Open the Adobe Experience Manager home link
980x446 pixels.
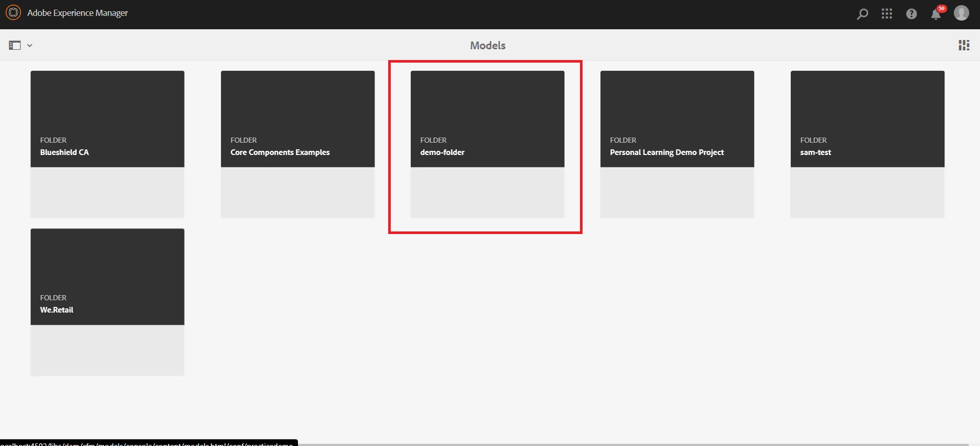(77, 13)
